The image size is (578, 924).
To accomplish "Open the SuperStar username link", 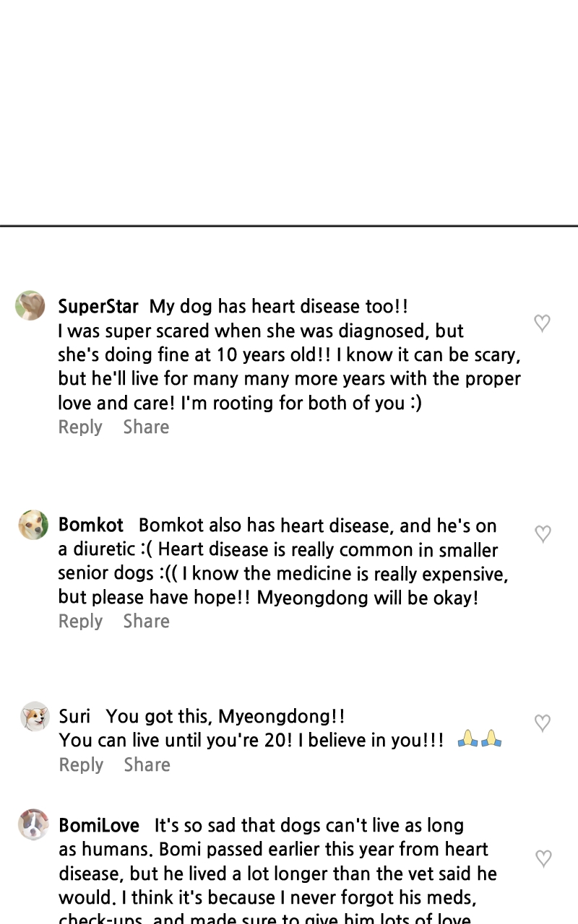I will click(98, 306).
